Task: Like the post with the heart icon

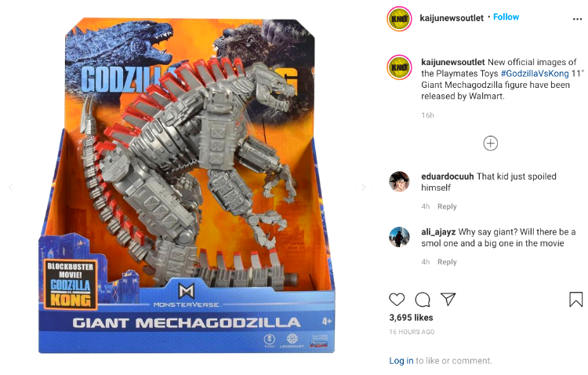Action: (397, 299)
